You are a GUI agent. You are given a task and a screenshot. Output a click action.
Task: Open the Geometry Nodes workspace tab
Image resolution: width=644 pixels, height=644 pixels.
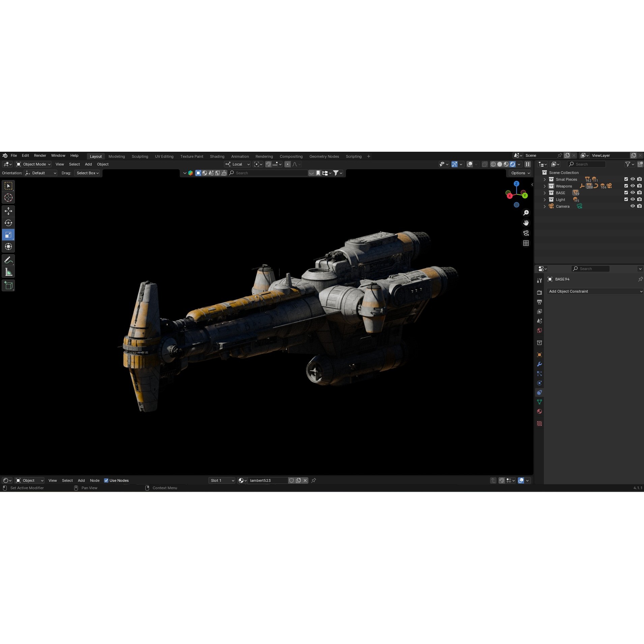click(x=324, y=156)
